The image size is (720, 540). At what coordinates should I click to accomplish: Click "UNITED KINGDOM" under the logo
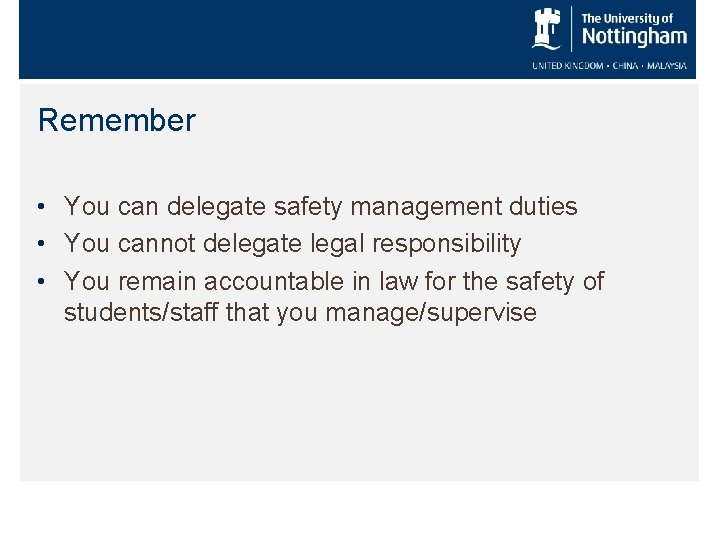pyautogui.click(x=566, y=66)
